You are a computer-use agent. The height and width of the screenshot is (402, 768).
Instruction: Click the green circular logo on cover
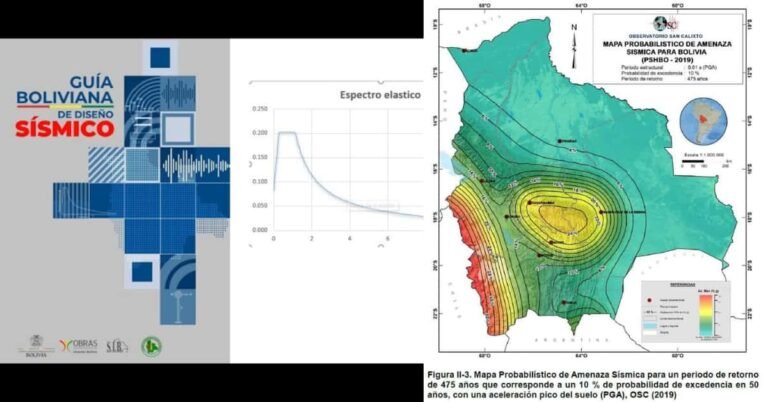[151, 346]
